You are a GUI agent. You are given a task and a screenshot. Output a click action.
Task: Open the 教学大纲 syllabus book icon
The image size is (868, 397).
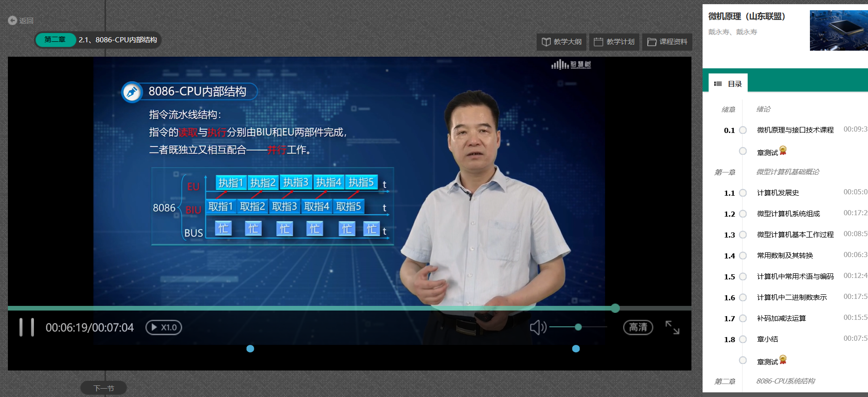tap(546, 42)
